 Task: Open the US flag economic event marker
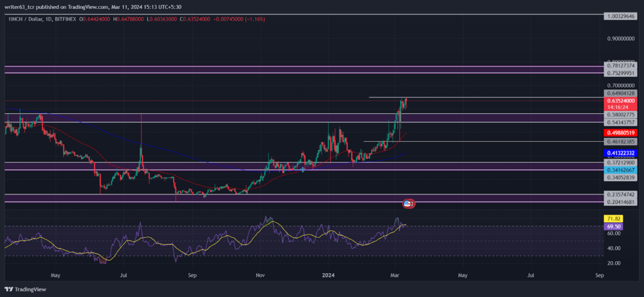pos(408,203)
